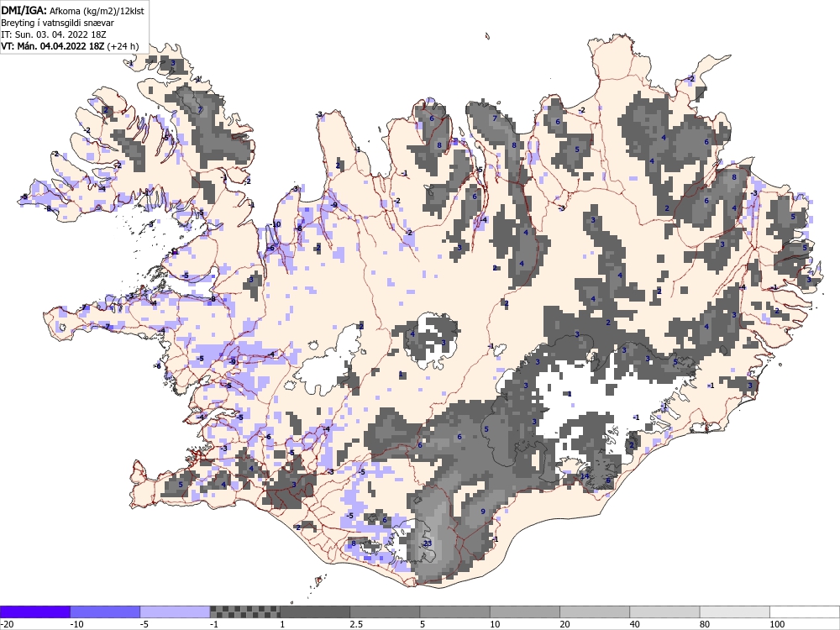Pick the light gray 20 to 40 legend swatch
This screenshot has width=840, height=630.
coord(595,612)
